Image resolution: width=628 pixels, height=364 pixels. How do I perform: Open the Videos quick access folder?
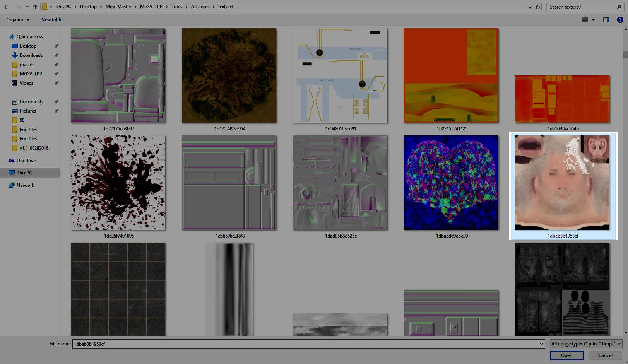click(26, 83)
